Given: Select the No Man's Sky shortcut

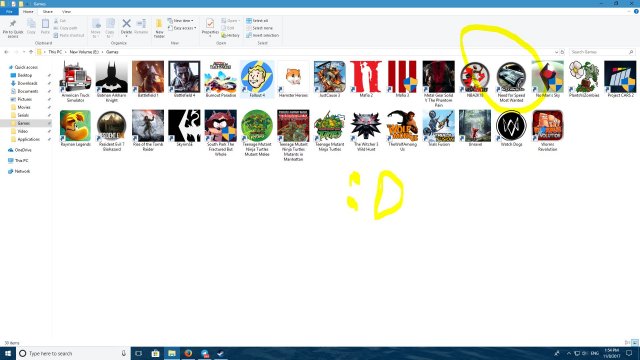Looking at the screenshot, I should click(547, 79).
